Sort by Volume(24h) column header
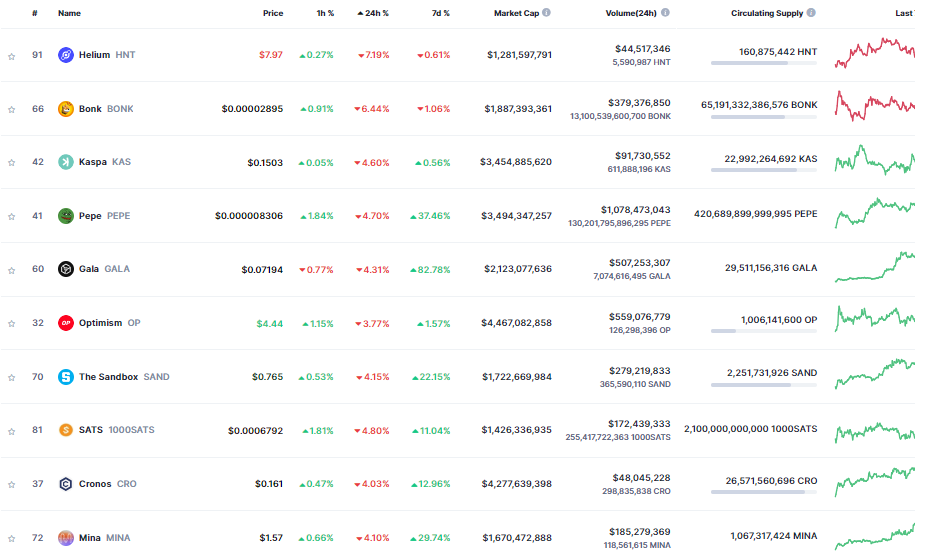The image size is (925, 557). [631, 13]
